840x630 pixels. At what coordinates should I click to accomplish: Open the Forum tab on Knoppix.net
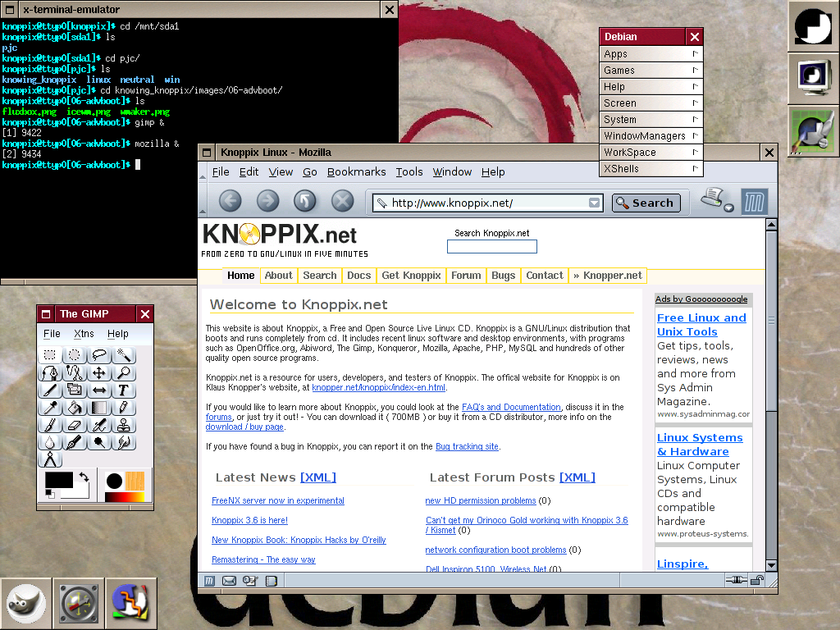[x=466, y=276]
